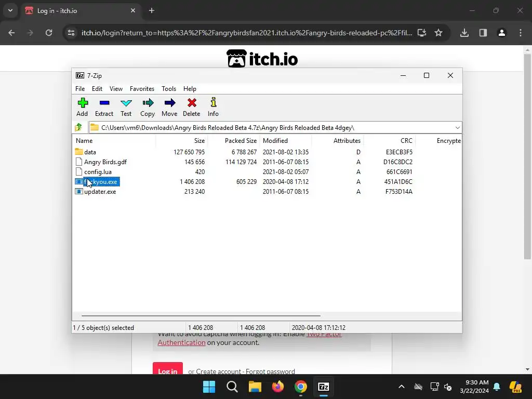This screenshot has height=399, width=532.
Task: Go back in Chrome browser
Action: (11, 33)
